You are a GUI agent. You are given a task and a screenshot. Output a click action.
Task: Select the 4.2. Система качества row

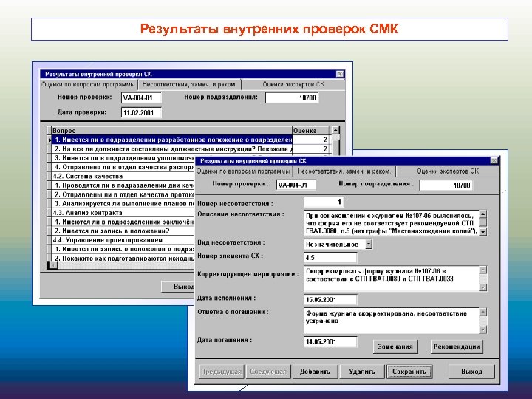click(123, 177)
